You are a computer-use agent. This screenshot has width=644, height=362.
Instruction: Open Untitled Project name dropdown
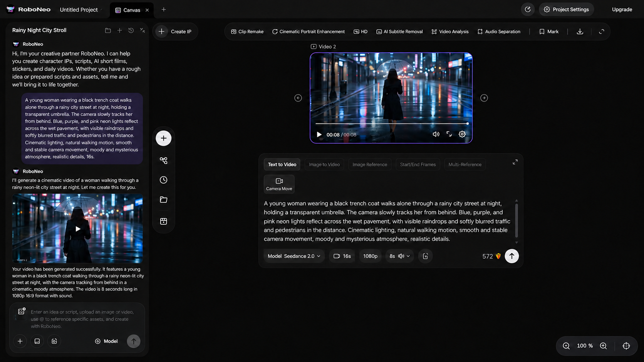tap(81, 10)
